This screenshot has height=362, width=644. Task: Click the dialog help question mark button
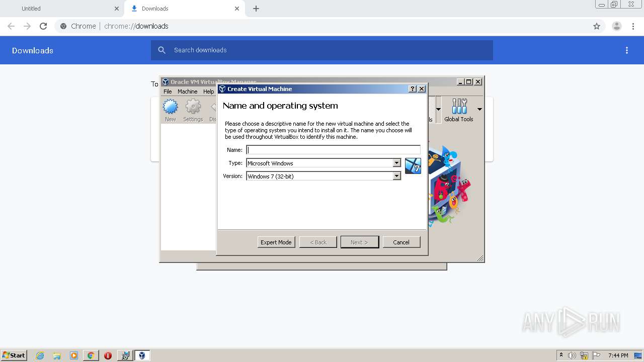(413, 89)
